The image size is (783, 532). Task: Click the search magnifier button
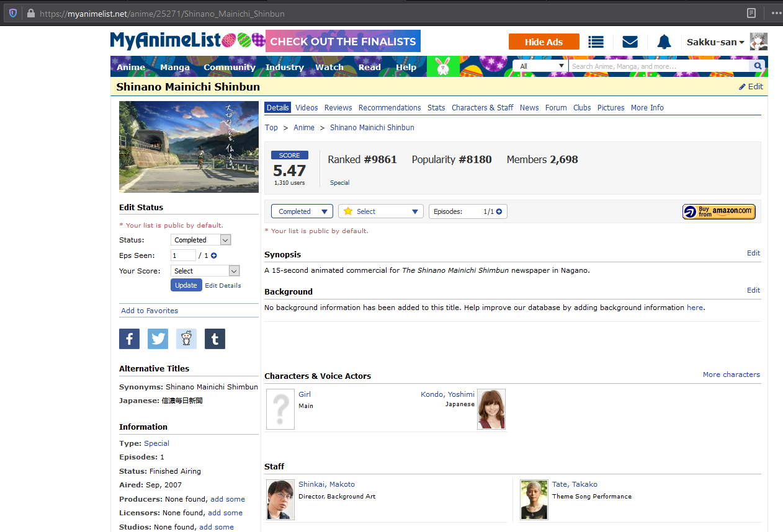pos(758,66)
